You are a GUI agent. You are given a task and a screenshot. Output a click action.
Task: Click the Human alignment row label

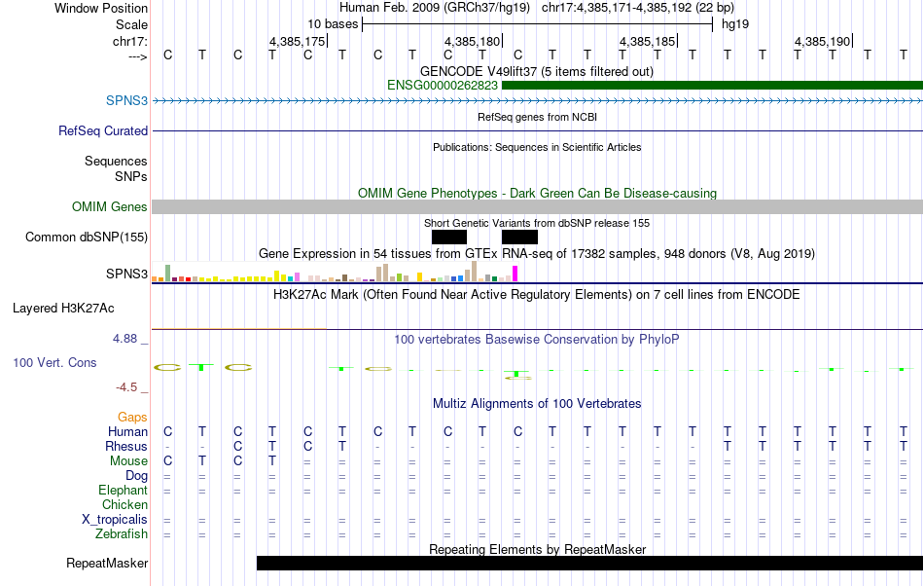click(127, 432)
